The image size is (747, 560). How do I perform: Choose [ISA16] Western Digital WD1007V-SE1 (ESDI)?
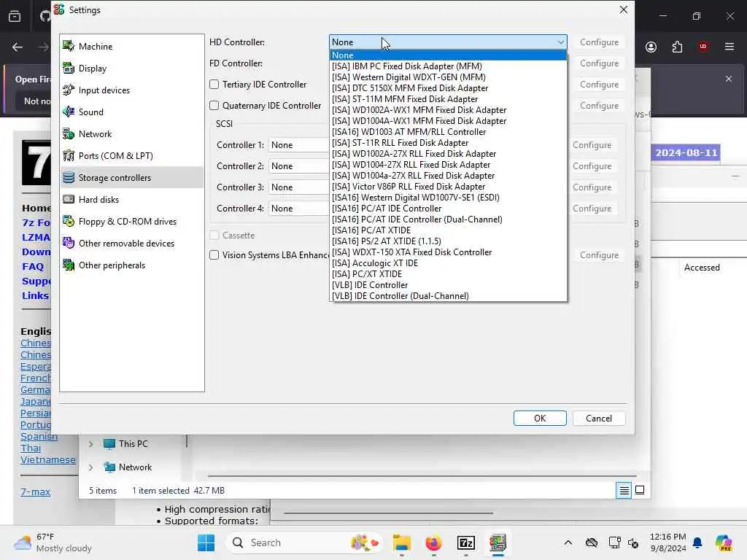tap(449, 198)
